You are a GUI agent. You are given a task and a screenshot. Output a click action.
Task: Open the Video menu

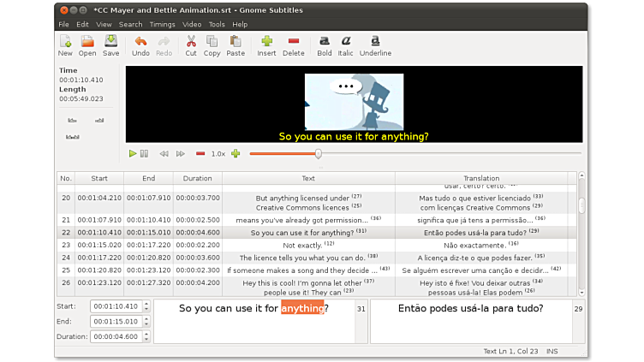coord(192,24)
